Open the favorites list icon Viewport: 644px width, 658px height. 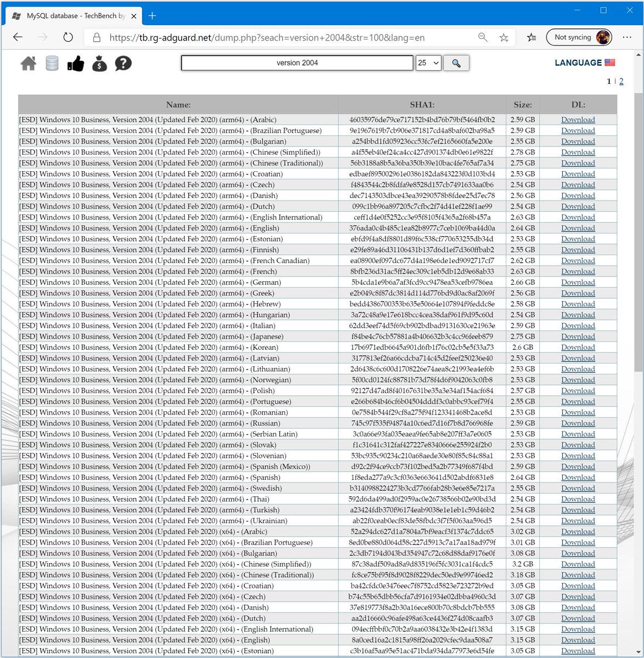click(532, 37)
